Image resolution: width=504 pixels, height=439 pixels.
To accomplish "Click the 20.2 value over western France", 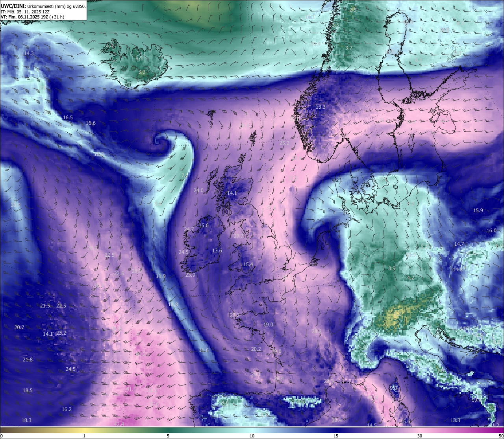I will coord(256,349).
